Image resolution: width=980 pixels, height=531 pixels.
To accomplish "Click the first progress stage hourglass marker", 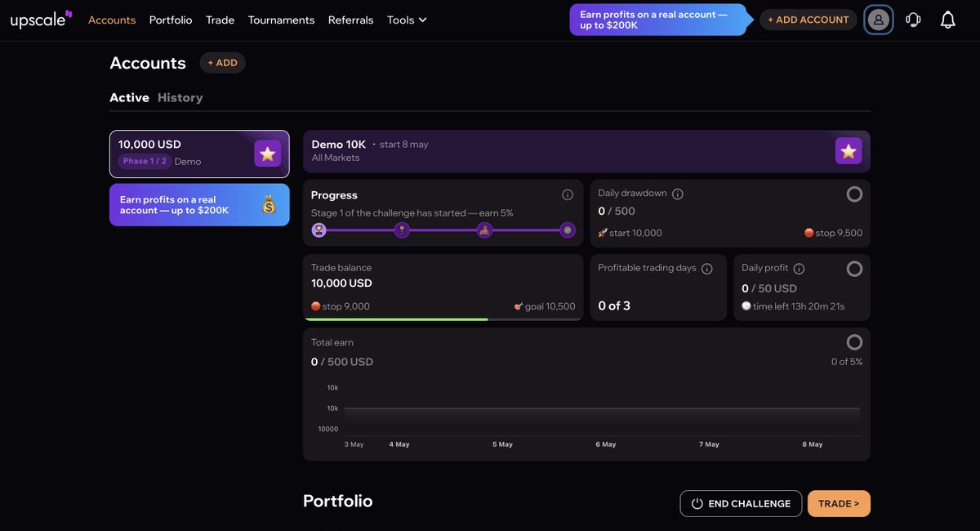I will coord(318,230).
